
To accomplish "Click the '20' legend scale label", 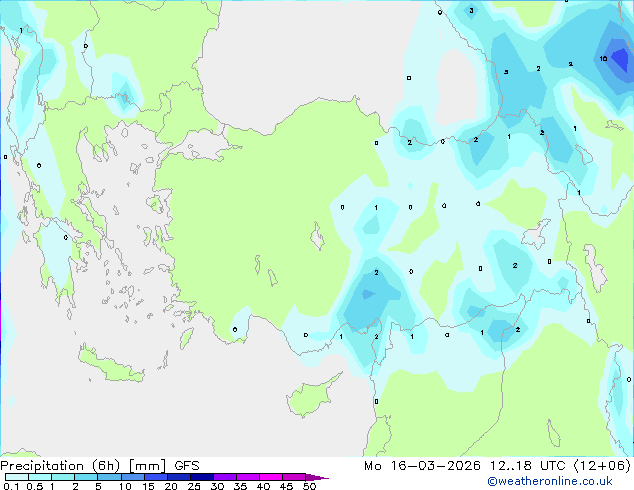I will pyautogui.click(x=171, y=486).
